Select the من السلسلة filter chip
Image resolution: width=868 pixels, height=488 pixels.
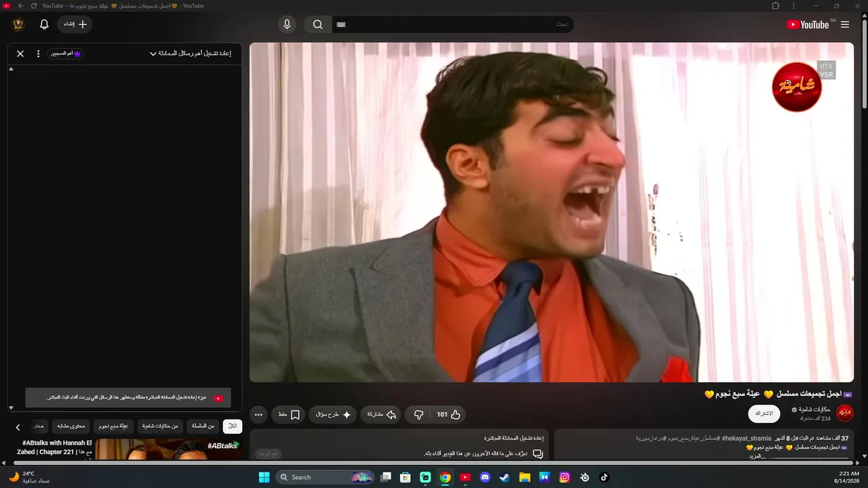click(203, 426)
